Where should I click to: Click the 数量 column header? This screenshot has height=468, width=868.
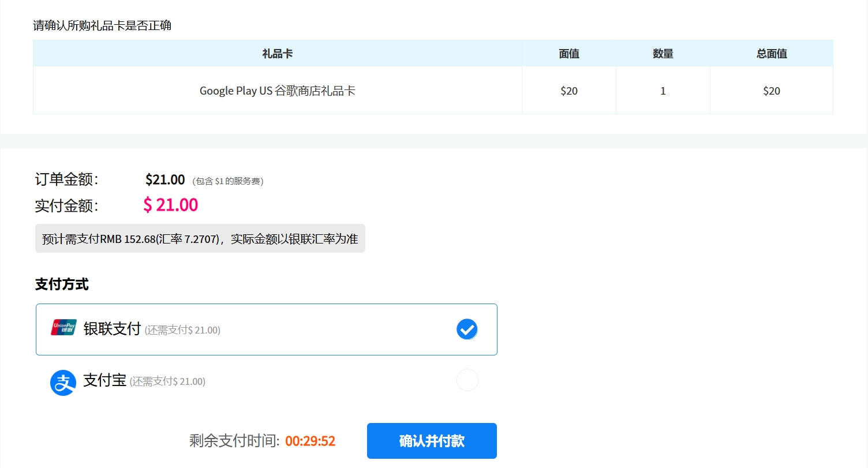(663, 54)
